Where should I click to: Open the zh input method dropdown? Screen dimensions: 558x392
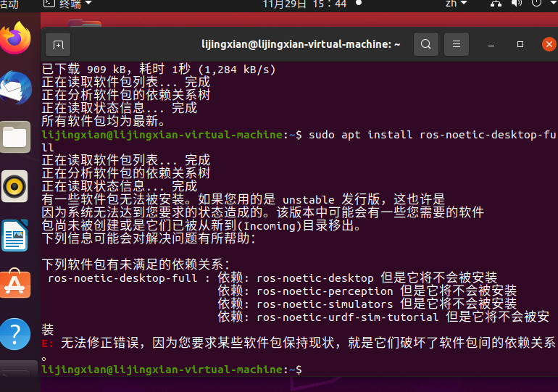(457, 4)
